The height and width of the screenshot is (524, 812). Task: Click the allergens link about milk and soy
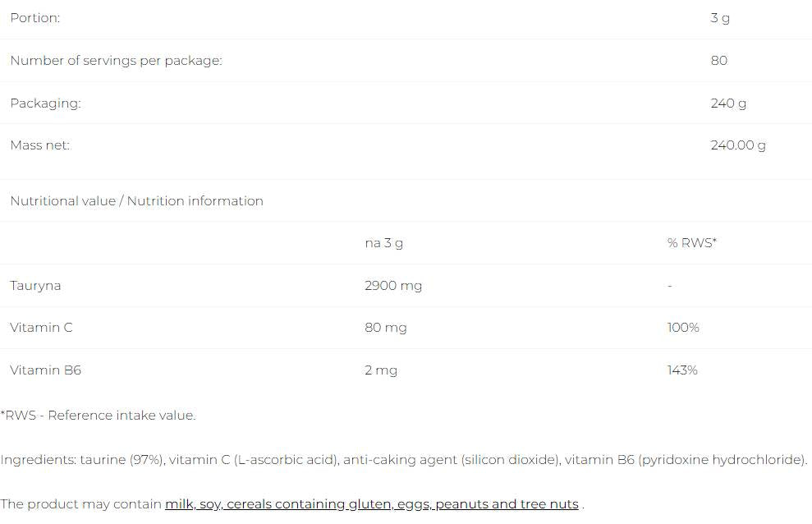[371, 503]
